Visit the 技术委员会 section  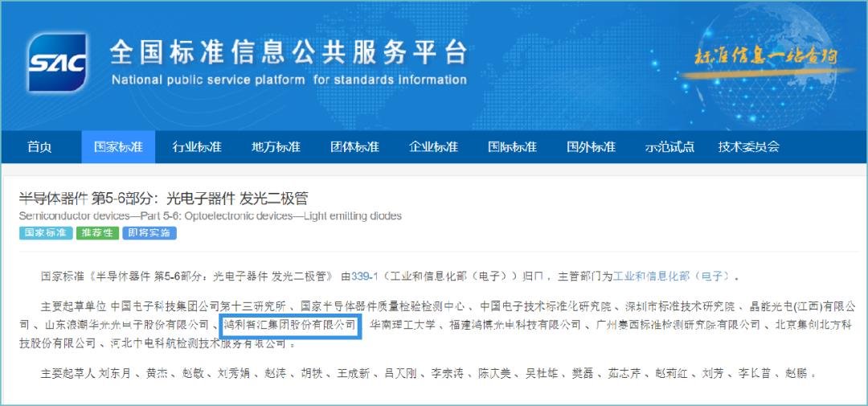click(x=748, y=147)
